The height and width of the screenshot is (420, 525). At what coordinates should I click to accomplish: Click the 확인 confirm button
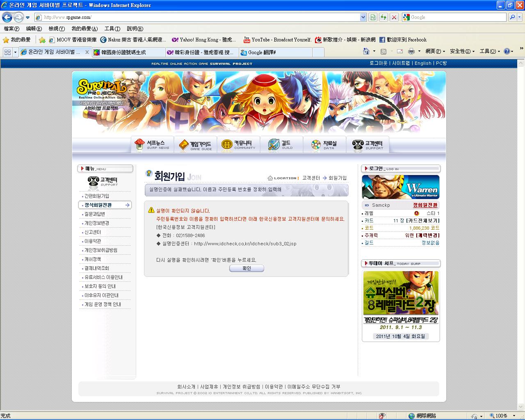click(247, 268)
